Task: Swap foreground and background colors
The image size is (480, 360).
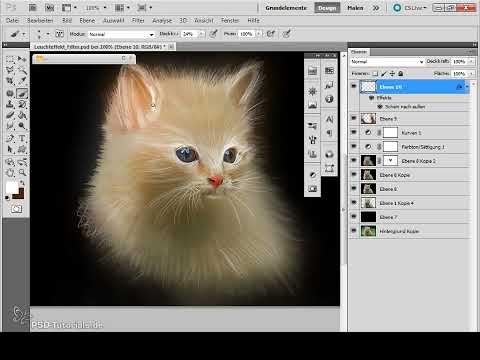Action: (22, 183)
